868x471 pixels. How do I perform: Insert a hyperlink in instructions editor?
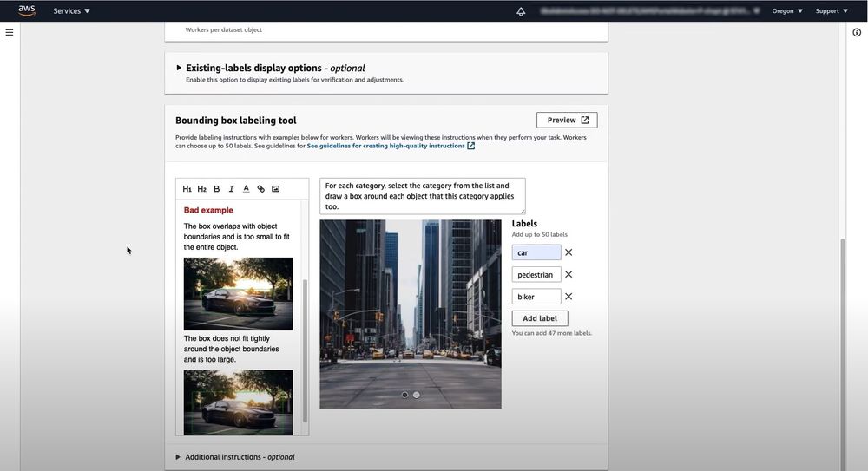260,189
